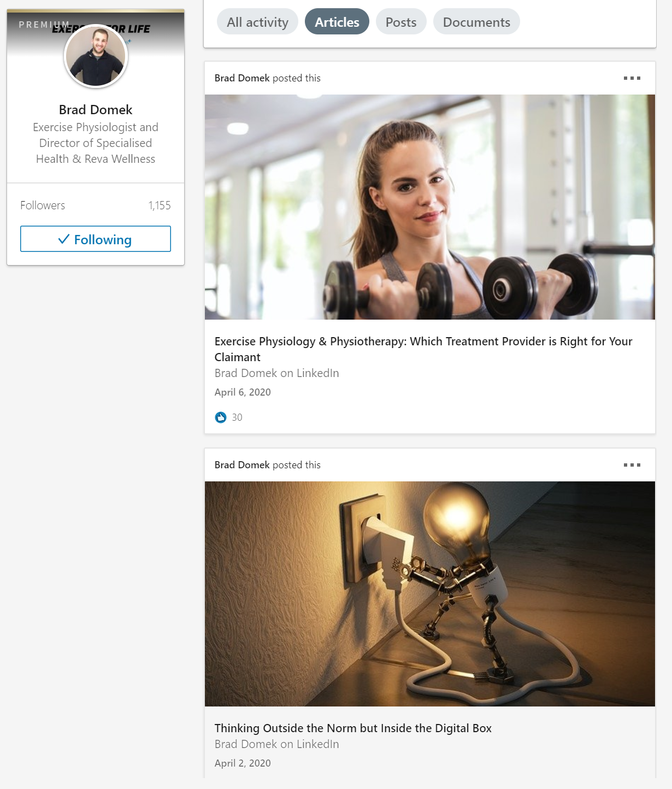Open options menu for Exercise Physiology post
Image resolution: width=672 pixels, height=789 pixels.
coord(632,78)
